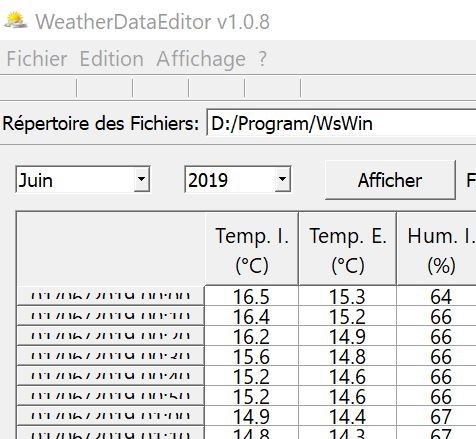Select the Juin month combo box
The height and width of the screenshot is (439, 476).
click(x=83, y=179)
